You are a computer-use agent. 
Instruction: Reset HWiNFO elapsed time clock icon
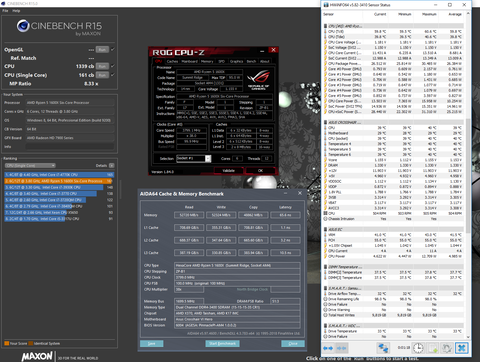pyautogui.click(x=418, y=348)
